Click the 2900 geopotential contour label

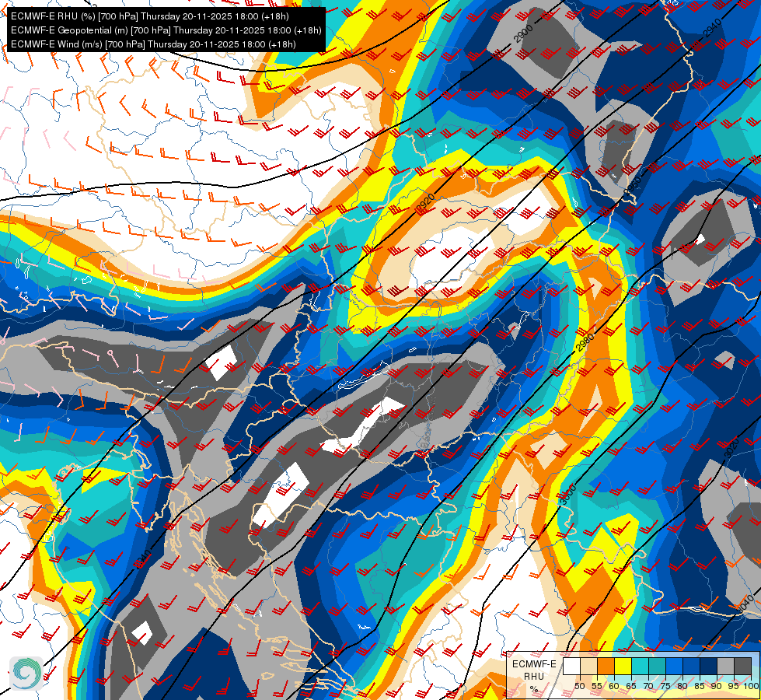click(x=523, y=34)
